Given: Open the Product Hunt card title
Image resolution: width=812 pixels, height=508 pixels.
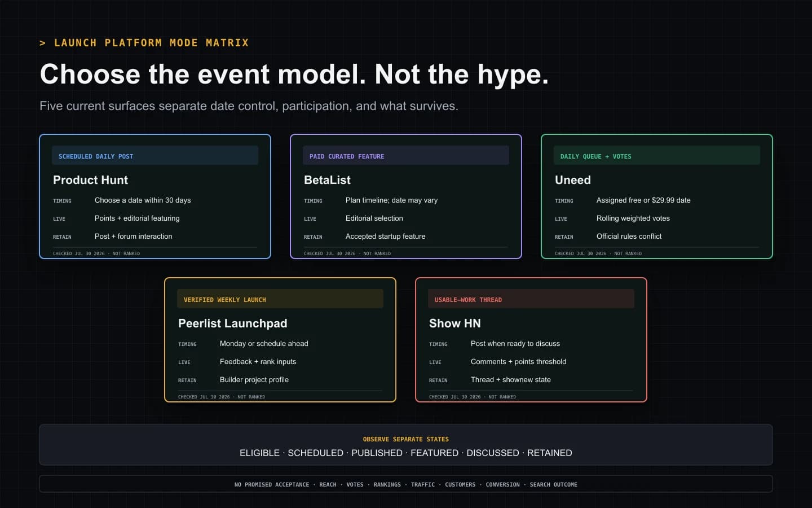Looking at the screenshot, I should (x=90, y=180).
